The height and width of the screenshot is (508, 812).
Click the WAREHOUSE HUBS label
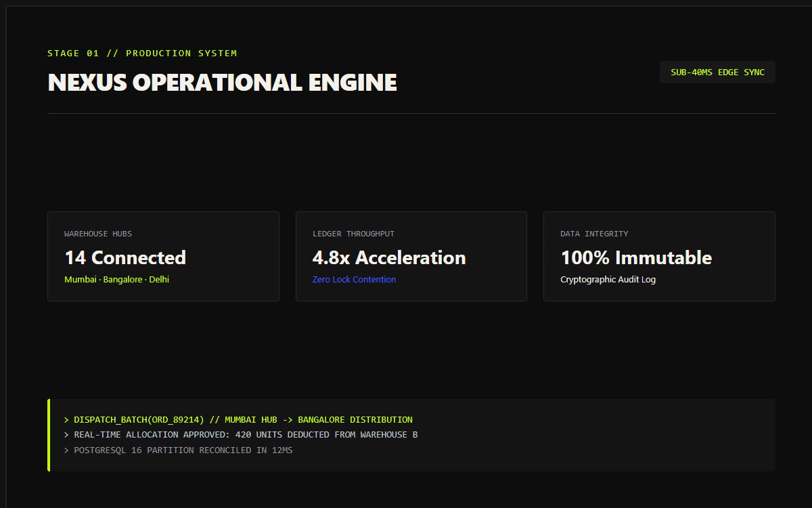coord(98,234)
